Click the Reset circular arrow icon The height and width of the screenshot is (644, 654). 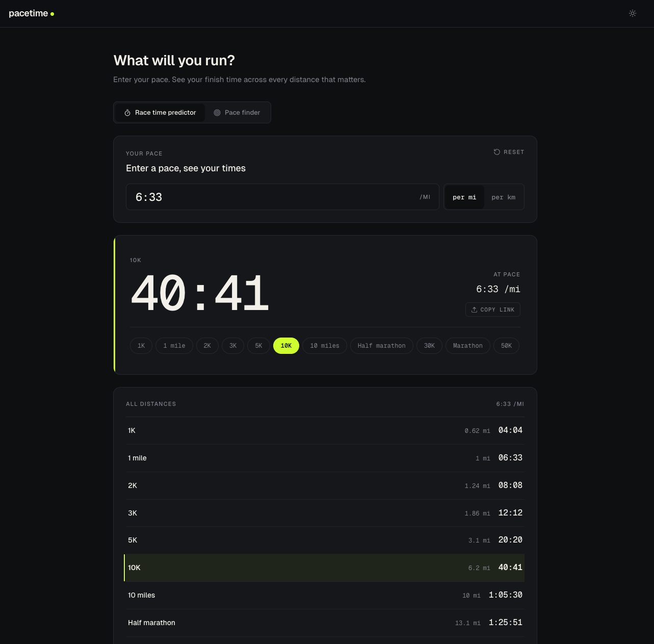pyautogui.click(x=497, y=152)
